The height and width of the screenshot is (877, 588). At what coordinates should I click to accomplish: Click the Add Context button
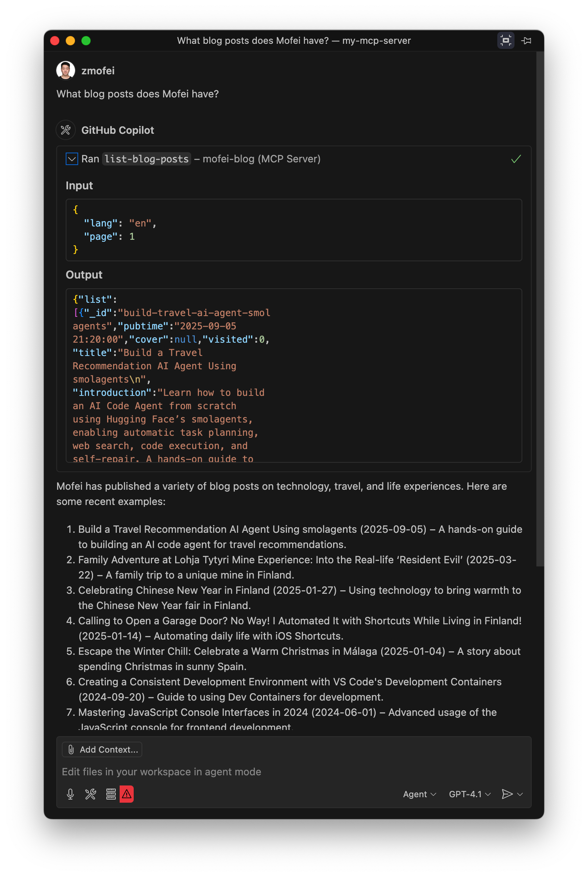click(x=102, y=749)
